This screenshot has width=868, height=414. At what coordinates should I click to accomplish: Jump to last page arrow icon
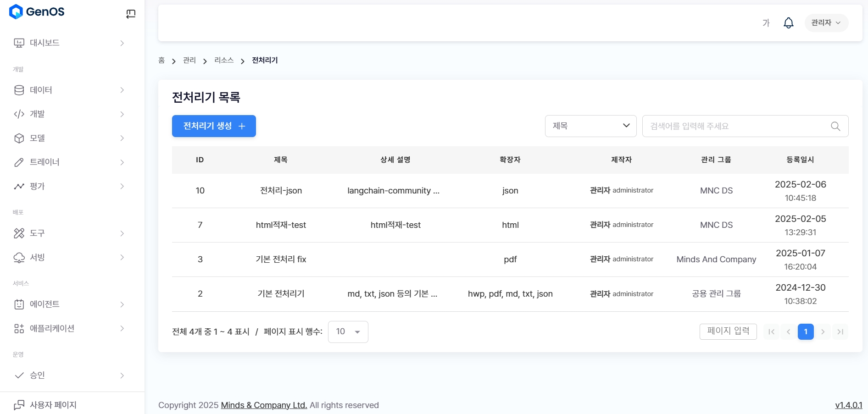[840, 331]
